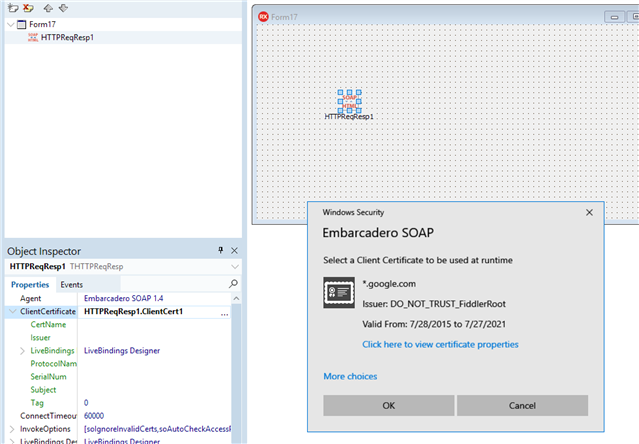Collapse the ClientCertificate property
Viewport: 639px width, 444px height.
click(13, 312)
